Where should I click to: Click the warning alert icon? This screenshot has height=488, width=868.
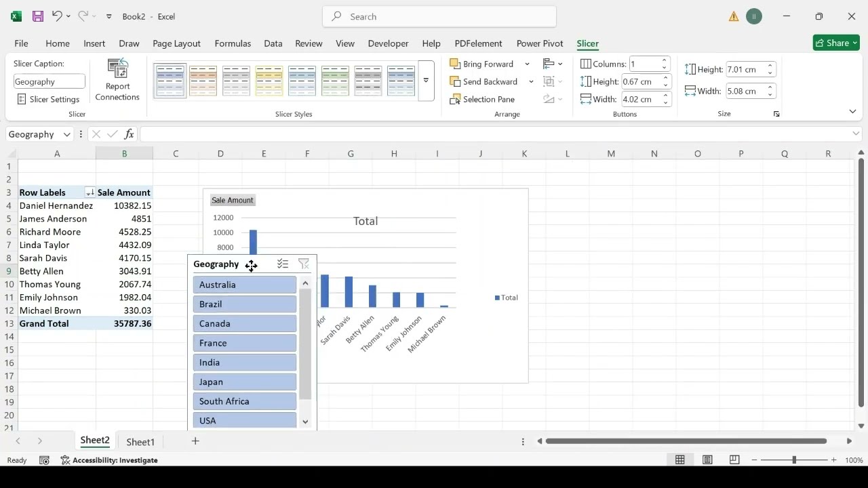click(x=734, y=16)
